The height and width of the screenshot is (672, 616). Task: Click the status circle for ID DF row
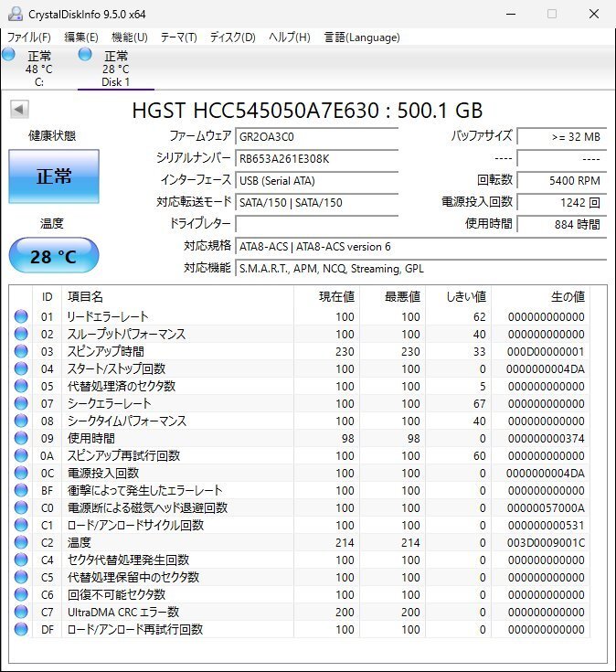21,629
